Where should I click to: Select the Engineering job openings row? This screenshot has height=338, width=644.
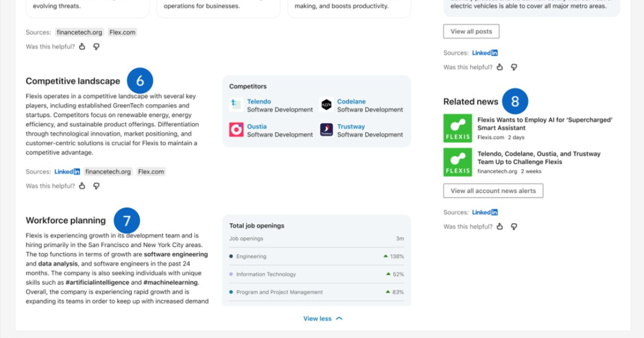pos(316,256)
